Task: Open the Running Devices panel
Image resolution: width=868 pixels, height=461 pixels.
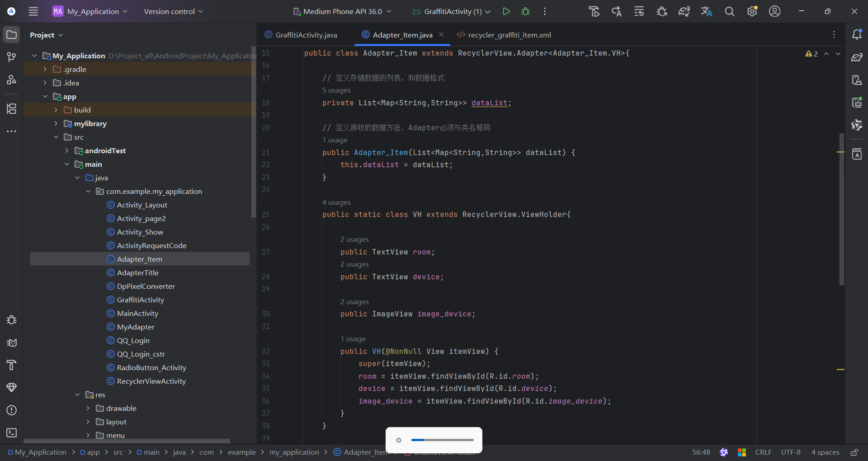Action: click(x=857, y=103)
